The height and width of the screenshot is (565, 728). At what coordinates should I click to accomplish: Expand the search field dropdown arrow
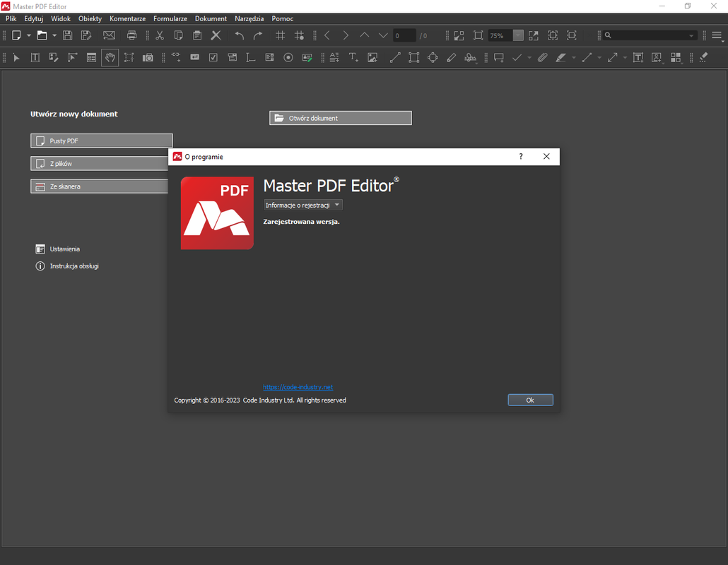coord(691,36)
